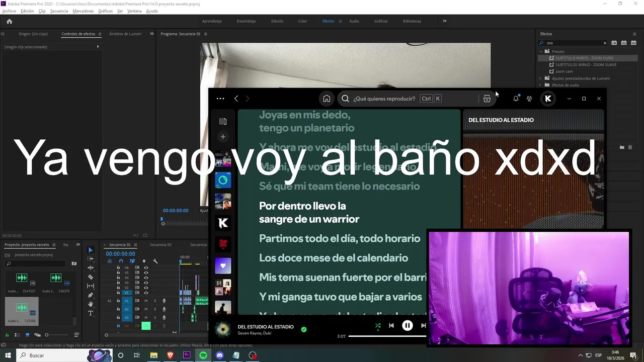
Task: Toggle V1 track output eye
Action: [x=146, y=293]
